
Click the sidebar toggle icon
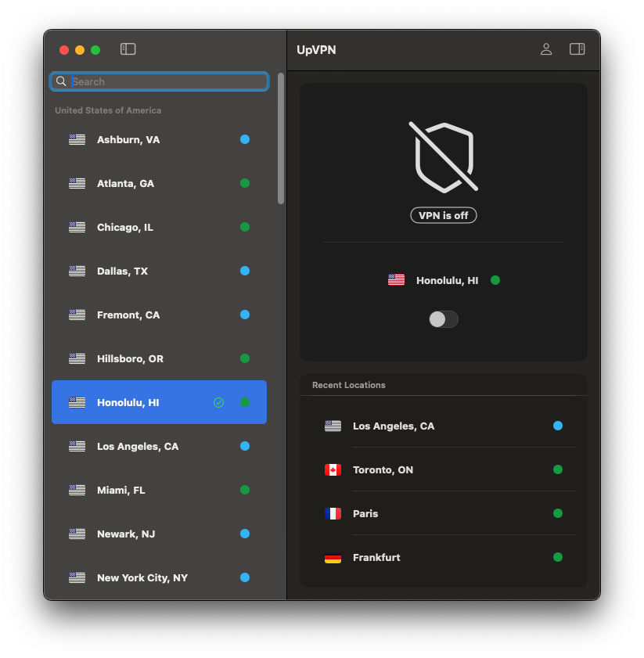point(128,49)
